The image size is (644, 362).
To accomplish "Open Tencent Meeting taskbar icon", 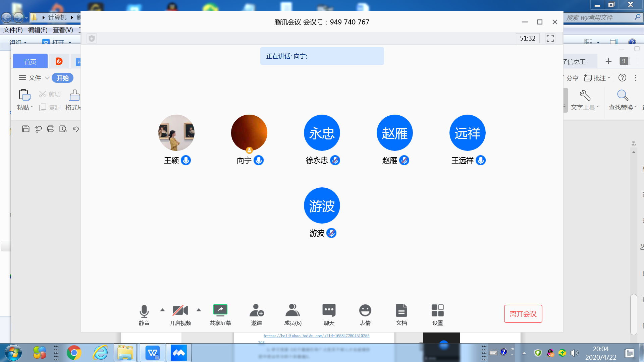I will pos(179,353).
